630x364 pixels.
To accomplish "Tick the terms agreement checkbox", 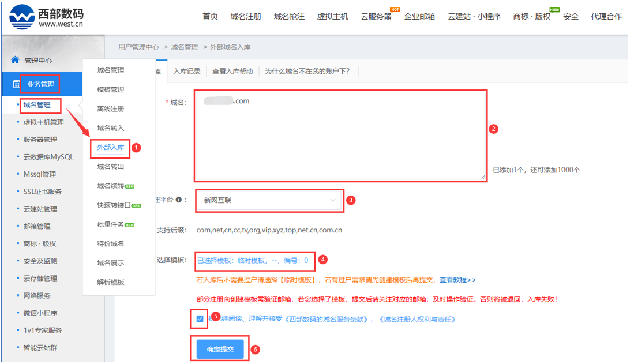I will [200, 318].
